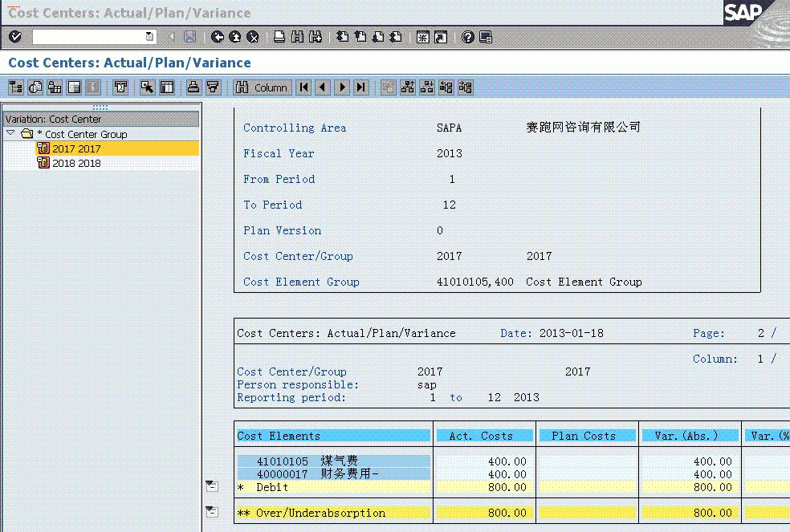Click the red Cancel icon
790x532 pixels.
pyautogui.click(x=253, y=37)
